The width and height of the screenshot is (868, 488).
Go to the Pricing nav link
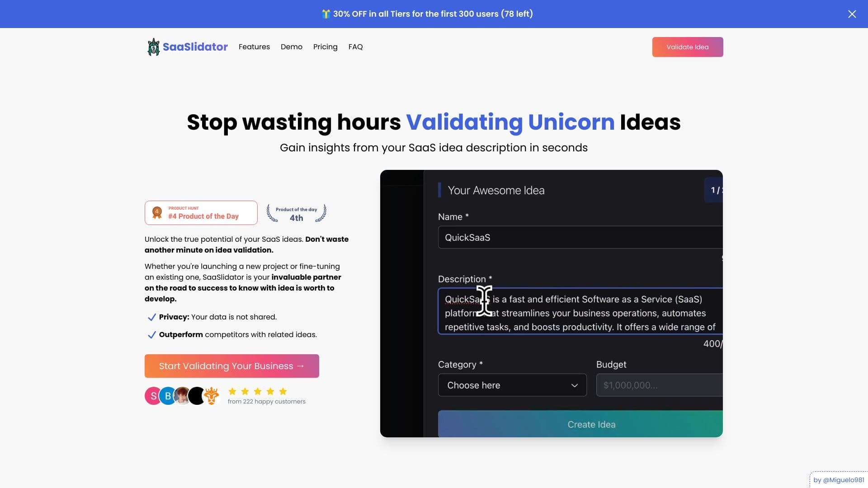click(x=325, y=47)
